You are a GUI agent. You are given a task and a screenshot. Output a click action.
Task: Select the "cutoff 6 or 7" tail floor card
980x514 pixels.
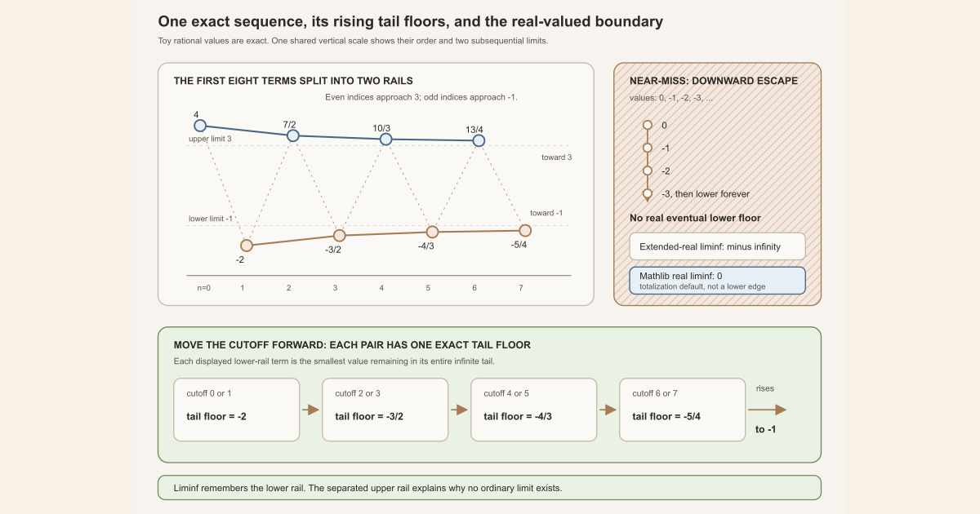pos(683,410)
